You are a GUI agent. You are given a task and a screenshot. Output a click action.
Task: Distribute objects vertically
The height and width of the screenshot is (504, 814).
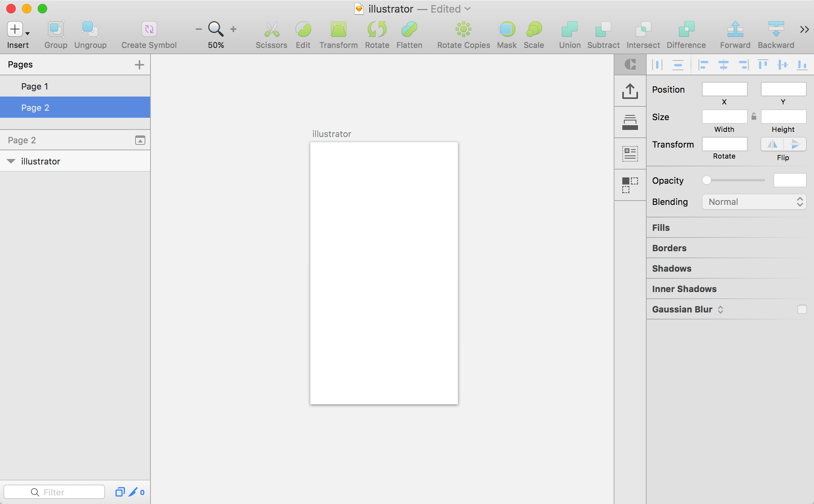678,65
